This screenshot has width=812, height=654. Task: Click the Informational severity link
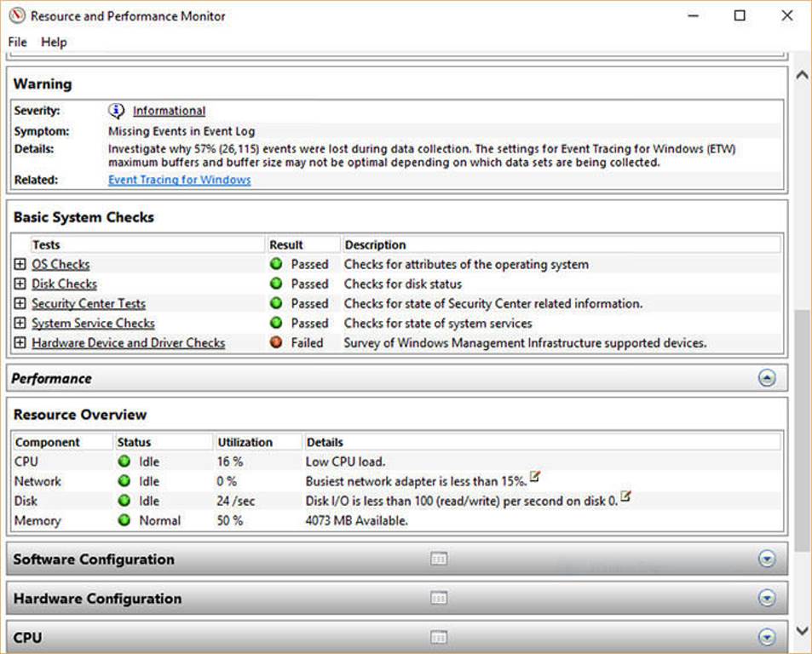[169, 110]
